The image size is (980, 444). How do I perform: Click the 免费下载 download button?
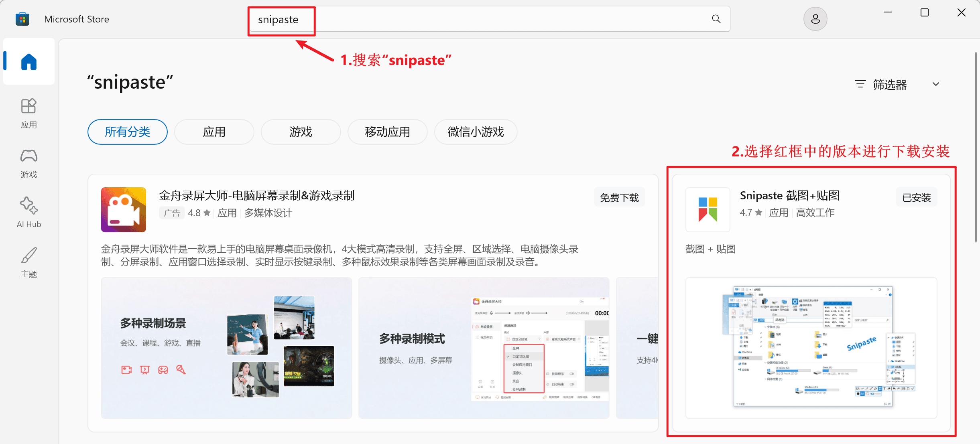click(619, 197)
